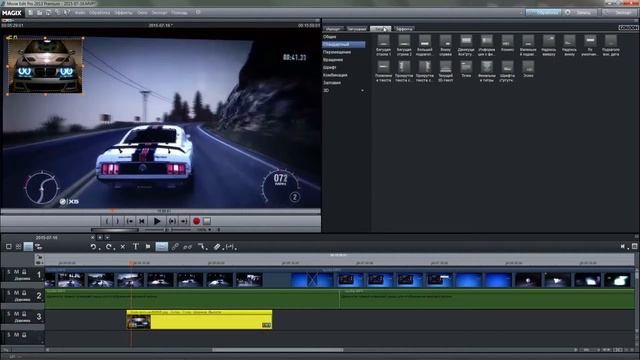Screen dimensions: 640x360
Task: Open the Окно menu
Action: (142, 13)
